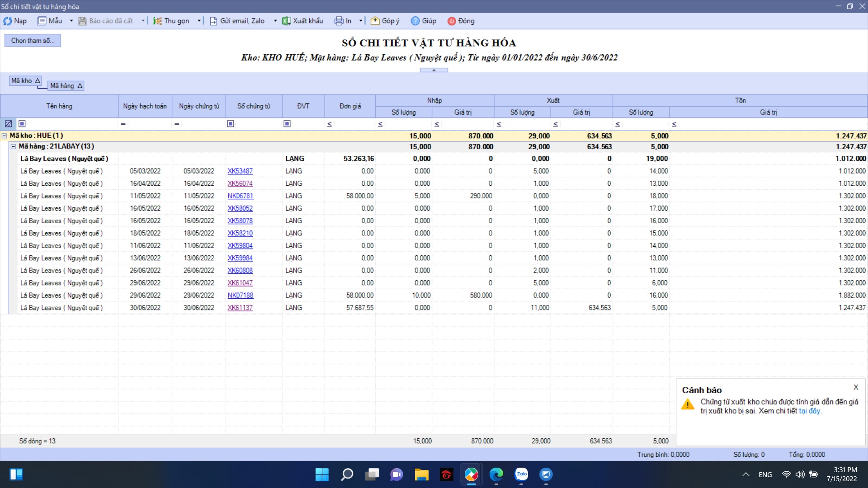The image size is (868, 488).
Task: Change the Ngày chứng từ filter operator
Action: tap(177, 124)
